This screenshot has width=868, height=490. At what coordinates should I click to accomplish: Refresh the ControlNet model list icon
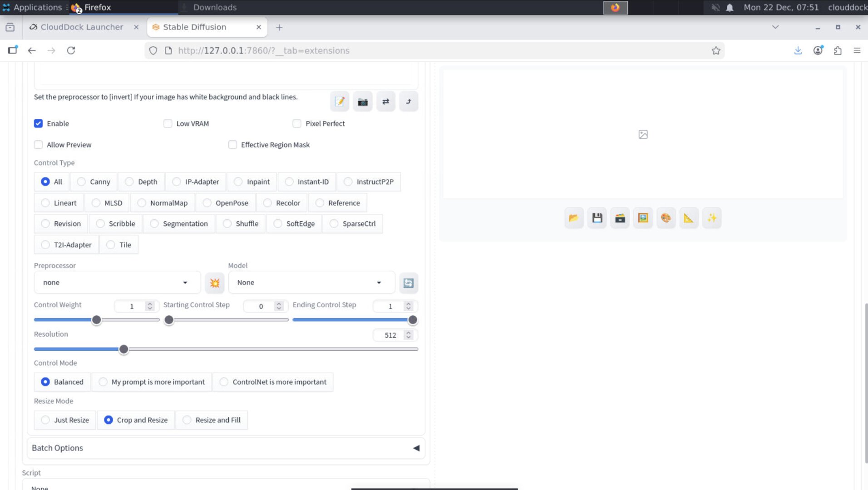pyautogui.click(x=408, y=282)
